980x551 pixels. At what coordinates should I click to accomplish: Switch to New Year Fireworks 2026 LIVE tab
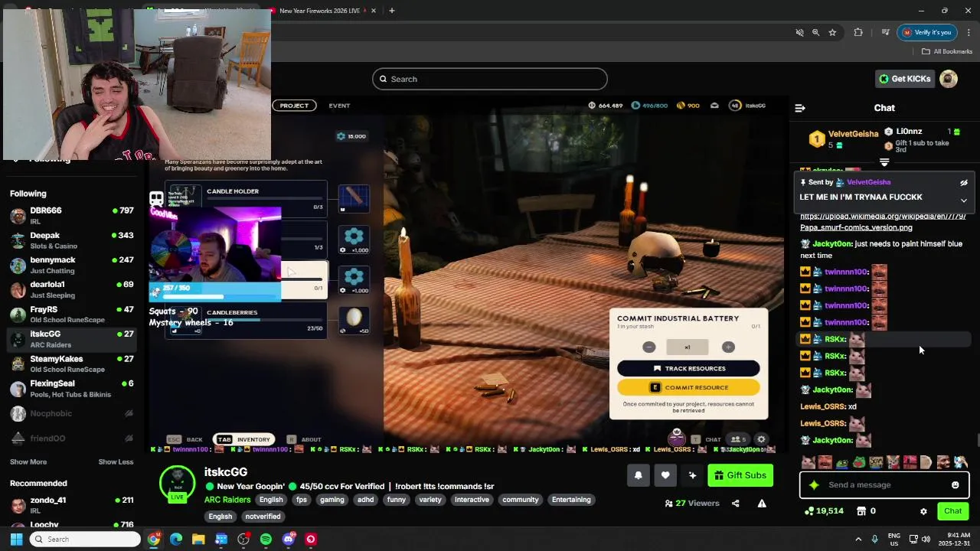point(320,11)
